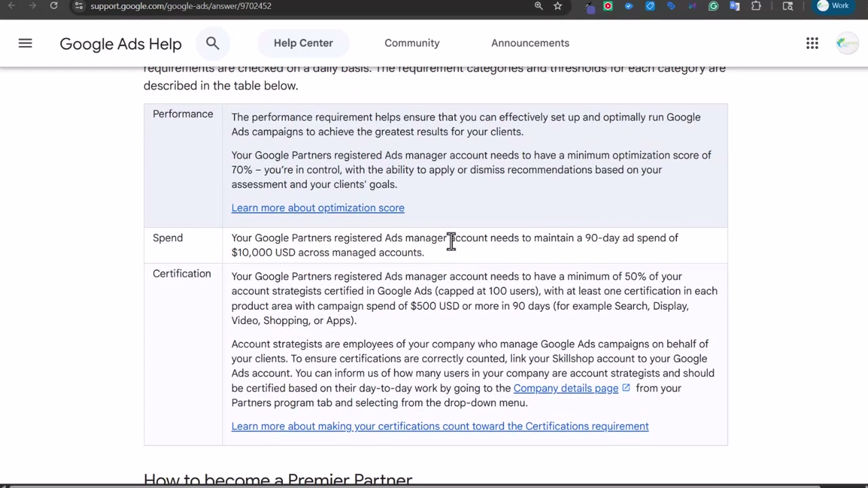Image resolution: width=868 pixels, height=488 pixels.
Task: Click the "How to become a Premier Partner" heading
Action: point(278,480)
